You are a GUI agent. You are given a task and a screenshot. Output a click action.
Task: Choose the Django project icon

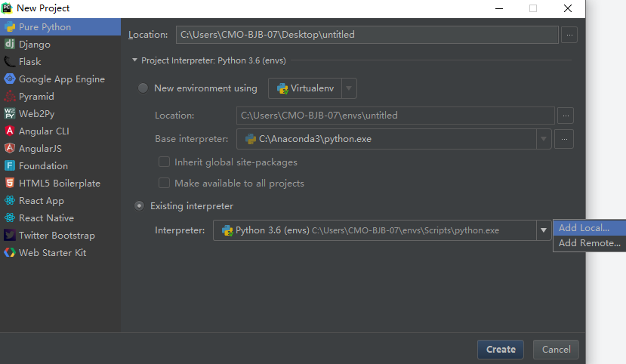(x=10, y=44)
